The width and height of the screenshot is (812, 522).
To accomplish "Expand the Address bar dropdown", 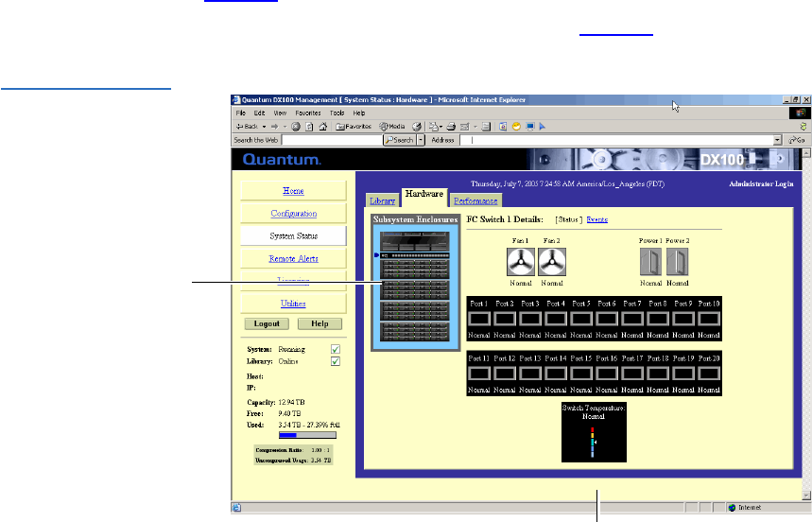I will click(777, 140).
